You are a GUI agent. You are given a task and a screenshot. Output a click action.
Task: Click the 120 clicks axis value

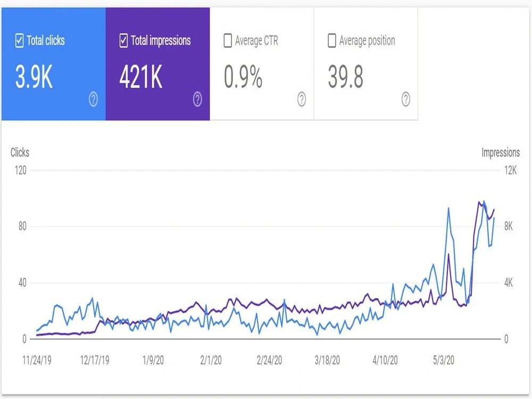(20, 170)
